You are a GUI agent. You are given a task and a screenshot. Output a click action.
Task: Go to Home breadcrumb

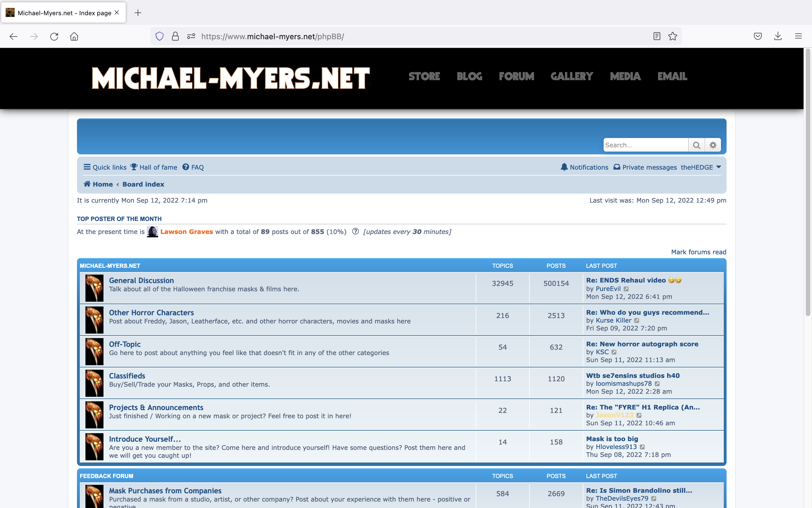98,184
